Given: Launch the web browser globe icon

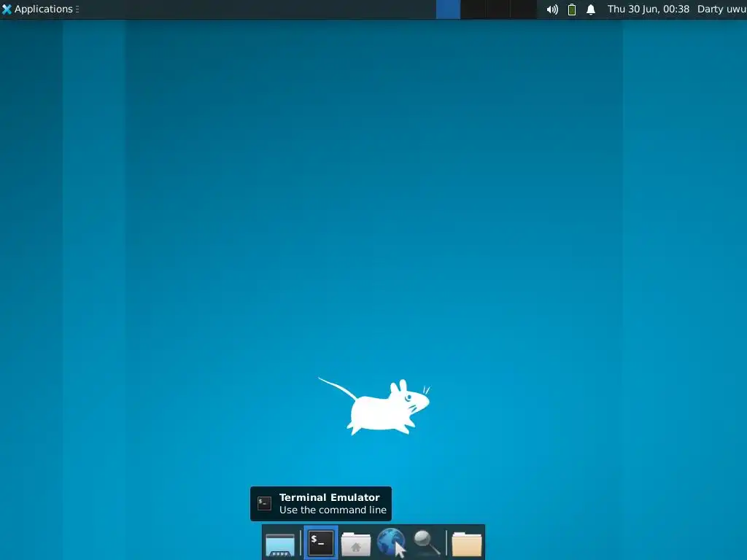Looking at the screenshot, I should (391, 542).
